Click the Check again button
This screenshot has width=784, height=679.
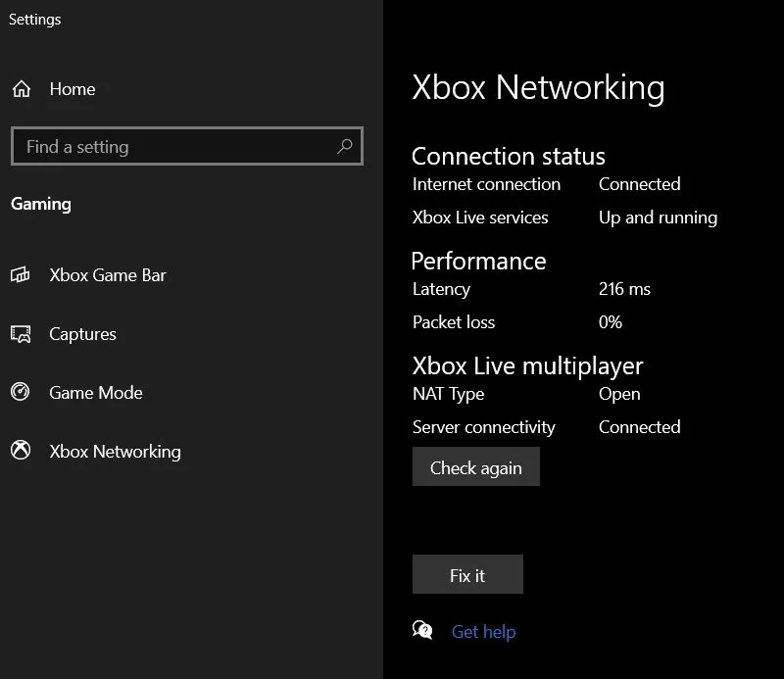coord(476,466)
